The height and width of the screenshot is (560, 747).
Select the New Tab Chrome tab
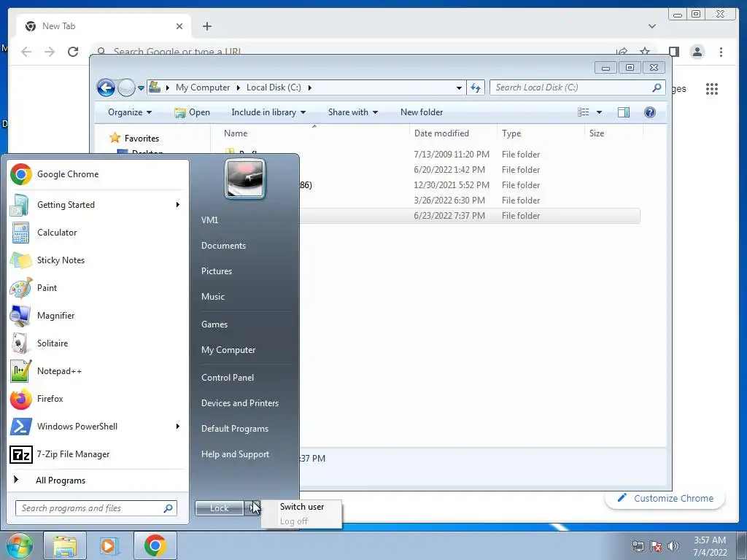(104, 26)
